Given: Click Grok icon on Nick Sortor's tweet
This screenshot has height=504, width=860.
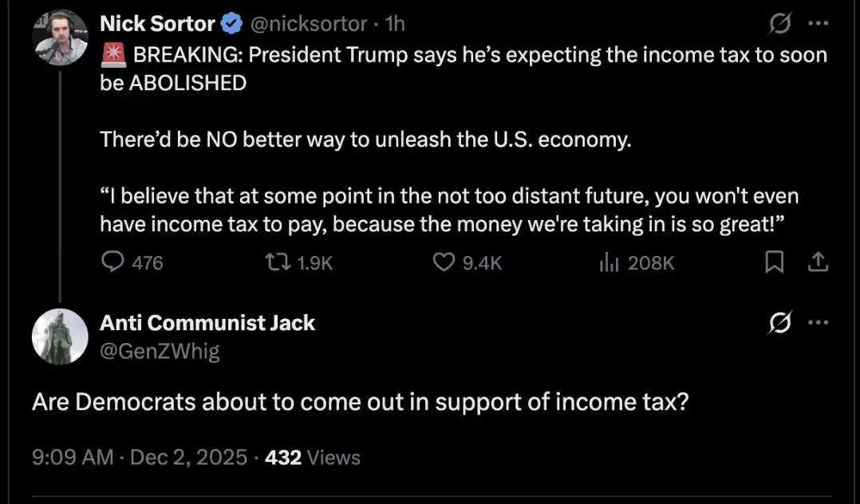Looking at the screenshot, I should point(778,26).
